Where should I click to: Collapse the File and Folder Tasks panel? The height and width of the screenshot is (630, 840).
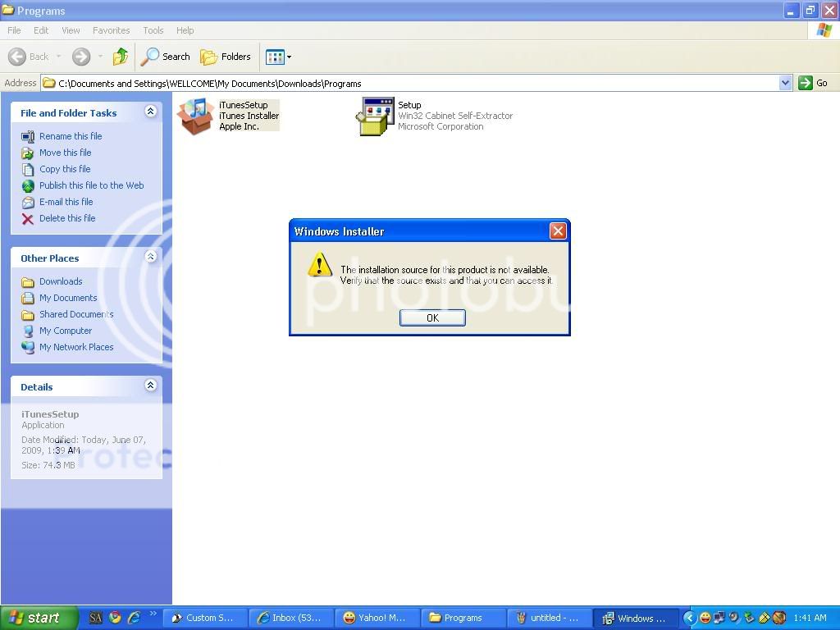pos(151,112)
